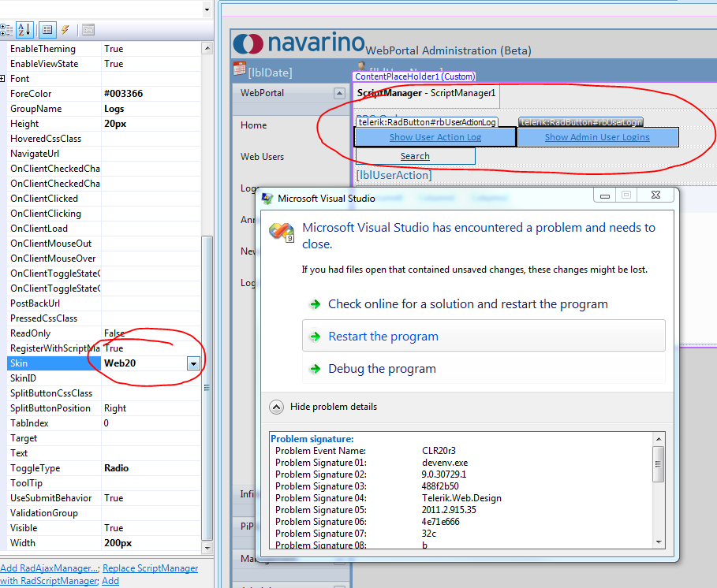This screenshot has width=717, height=588.
Task: Choose Debug the program option
Action: (484, 369)
